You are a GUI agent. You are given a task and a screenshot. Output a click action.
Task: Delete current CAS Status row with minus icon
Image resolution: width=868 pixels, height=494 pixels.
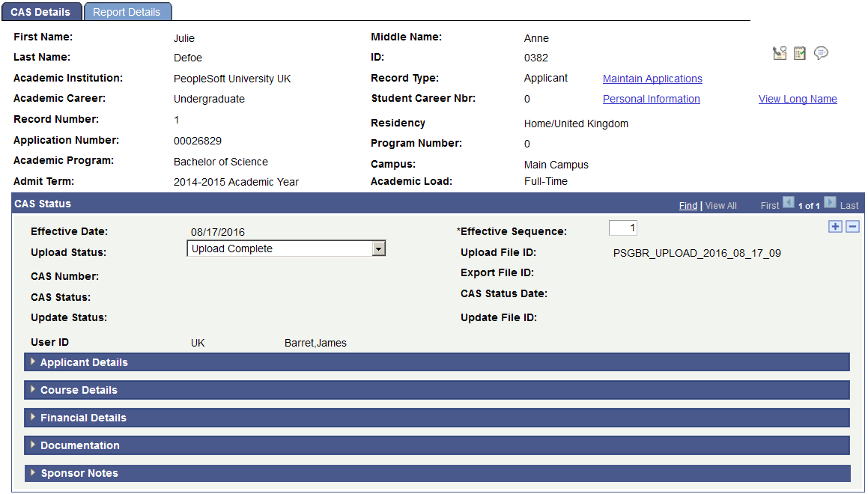tap(852, 225)
